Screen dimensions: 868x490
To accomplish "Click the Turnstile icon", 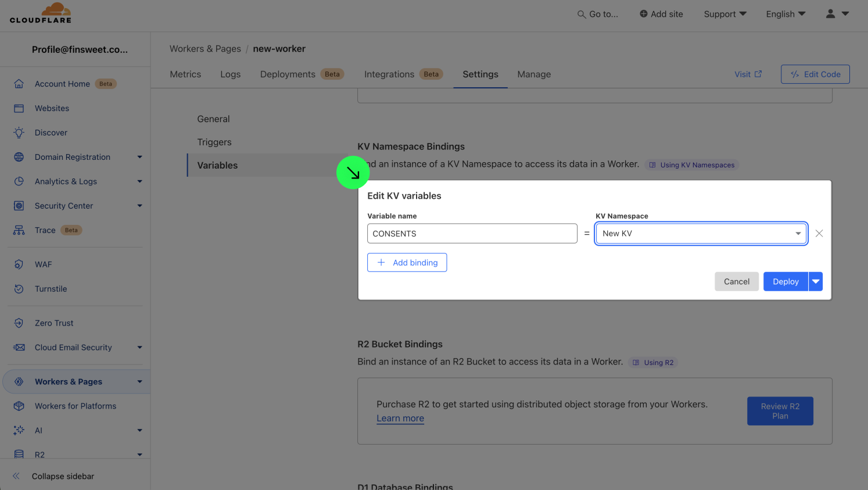I will tap(19, 289).
